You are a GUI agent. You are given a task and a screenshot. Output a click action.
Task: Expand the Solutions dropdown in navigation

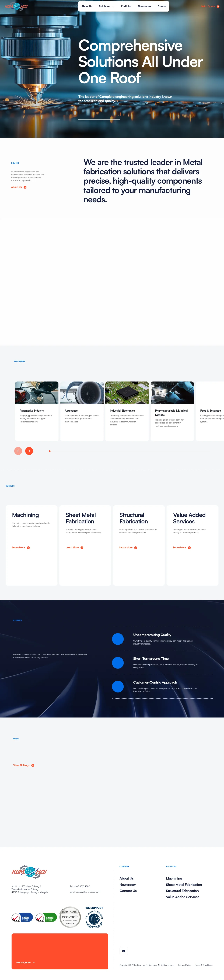pyautogui.click(x=106, y=6)
